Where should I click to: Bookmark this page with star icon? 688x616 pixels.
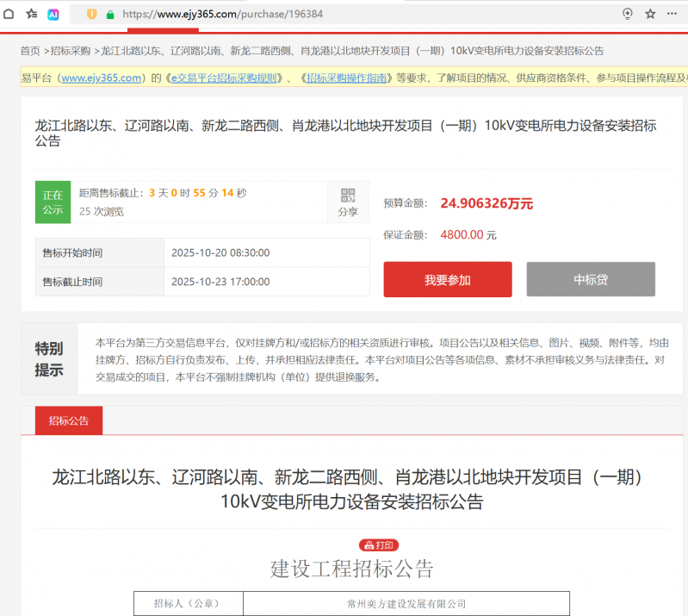tap(650, 14)
